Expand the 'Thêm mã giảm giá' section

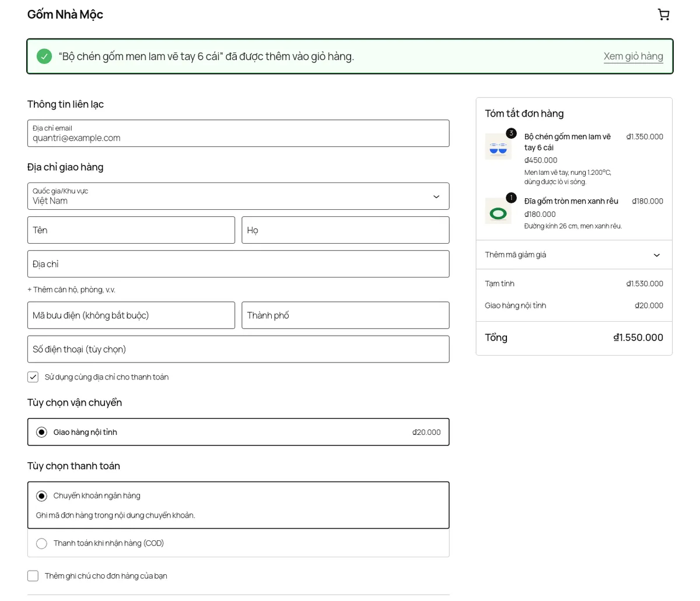pyautogui.click(x=574, y=255)
